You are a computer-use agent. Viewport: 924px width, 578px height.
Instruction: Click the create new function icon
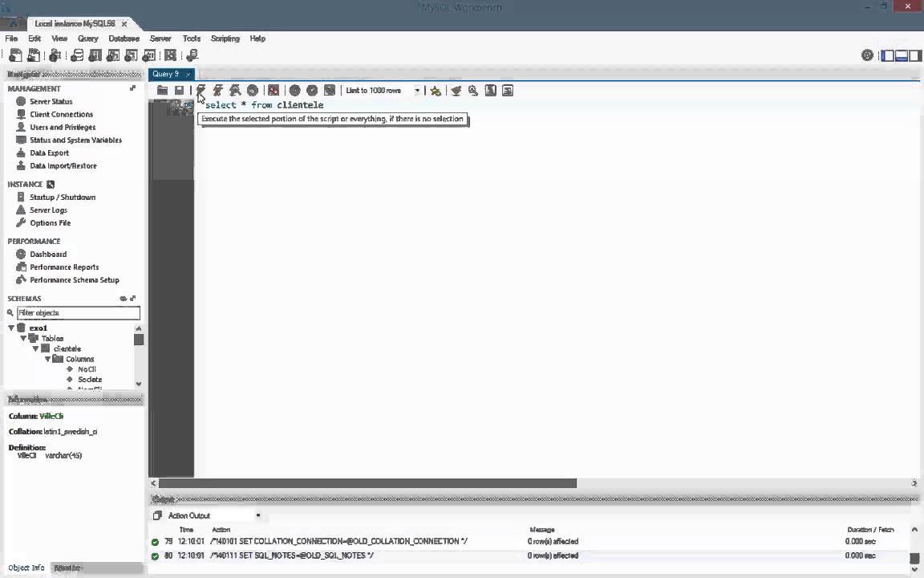pos(149,55)
